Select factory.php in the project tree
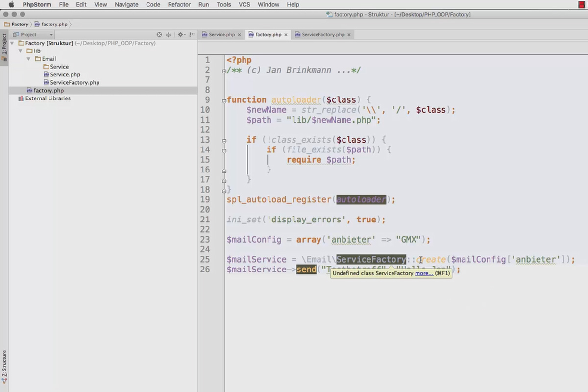The height and width of the screenshot is (392, 588). click(x=49, y=90)
